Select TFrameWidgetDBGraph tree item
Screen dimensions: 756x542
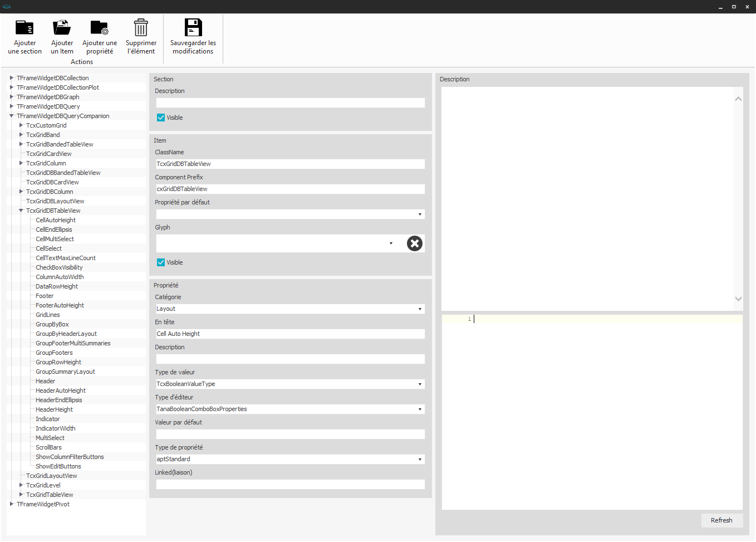point(48,97)
